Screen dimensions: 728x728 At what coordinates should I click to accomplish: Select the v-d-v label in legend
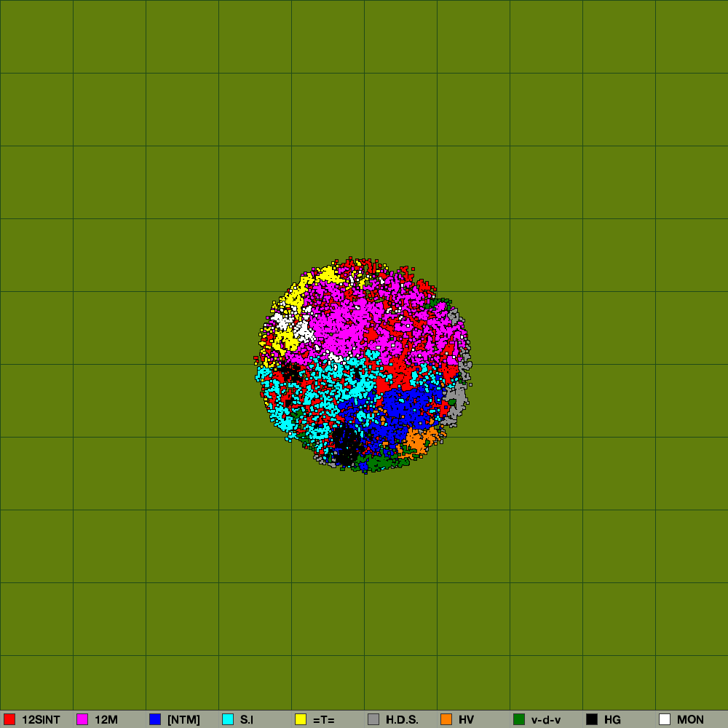pyautogui.click(x=546, y=720)
